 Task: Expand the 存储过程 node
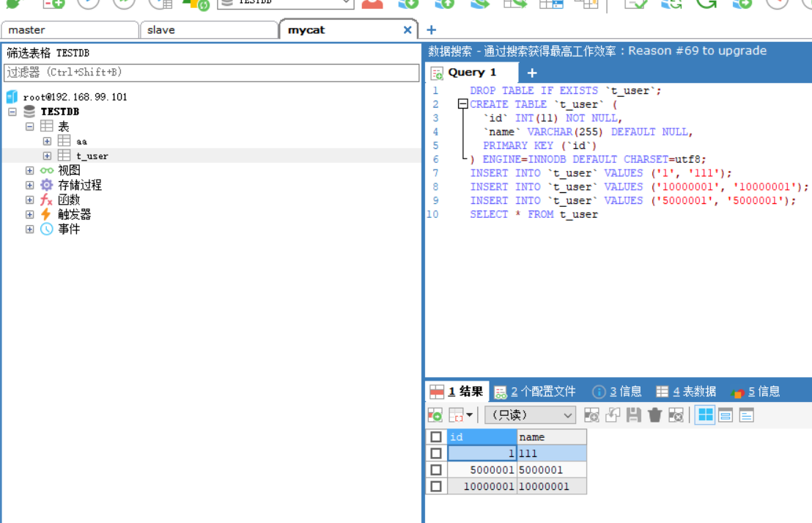pyautogui.click(x=29, y=185)
